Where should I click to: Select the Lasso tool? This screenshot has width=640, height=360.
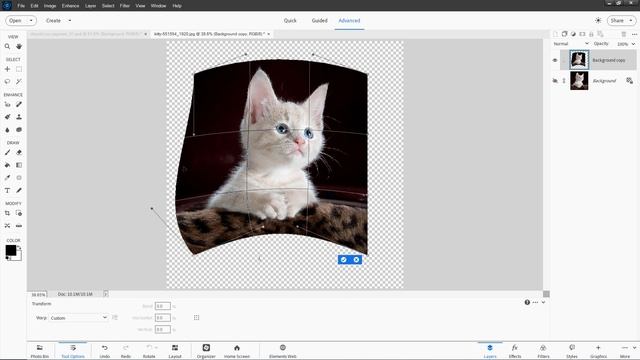pos(7,81)
